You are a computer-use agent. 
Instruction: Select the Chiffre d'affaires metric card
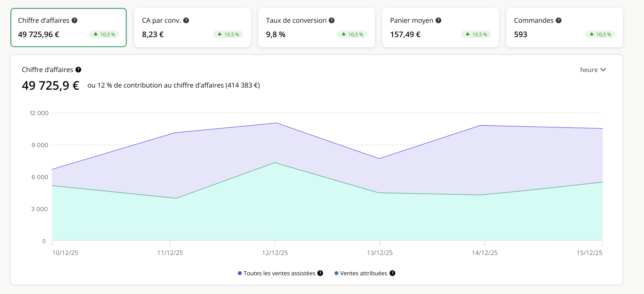click(68, 28)
